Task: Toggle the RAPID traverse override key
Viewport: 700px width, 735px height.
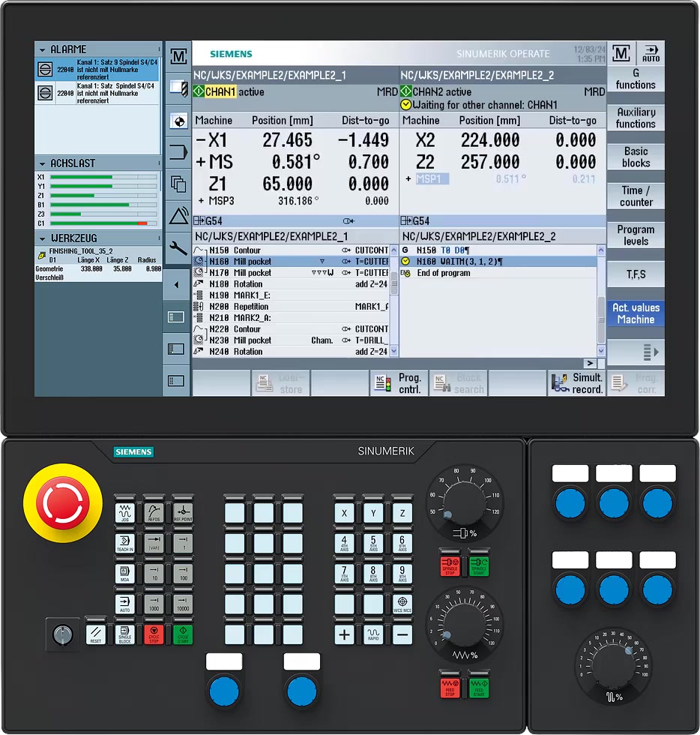Action: click(x=373, y=634)
